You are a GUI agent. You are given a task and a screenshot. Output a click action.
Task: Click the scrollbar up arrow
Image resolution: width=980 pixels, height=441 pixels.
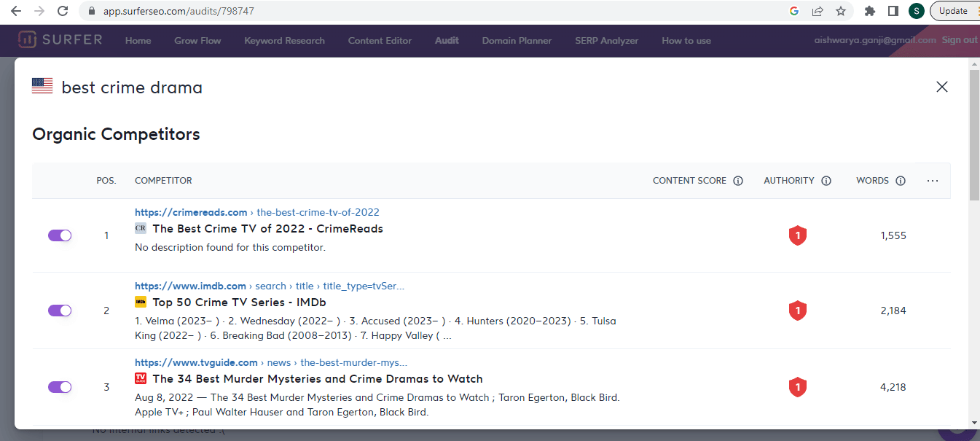coord(974,64)
